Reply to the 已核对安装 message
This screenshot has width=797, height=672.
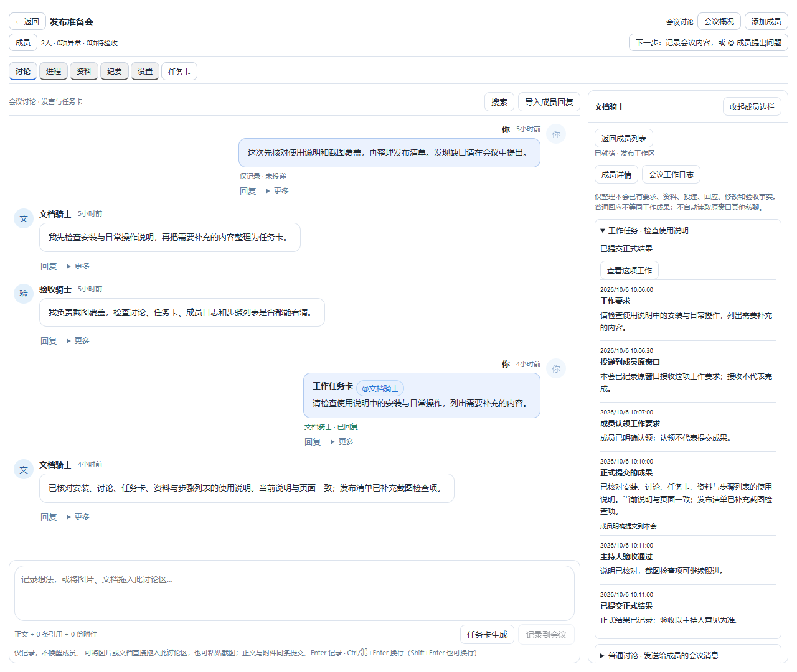coord(49,517)
